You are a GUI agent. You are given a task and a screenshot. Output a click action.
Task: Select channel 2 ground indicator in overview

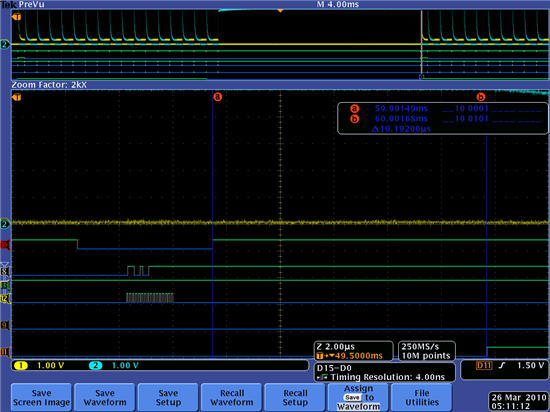tap(5, 45)
